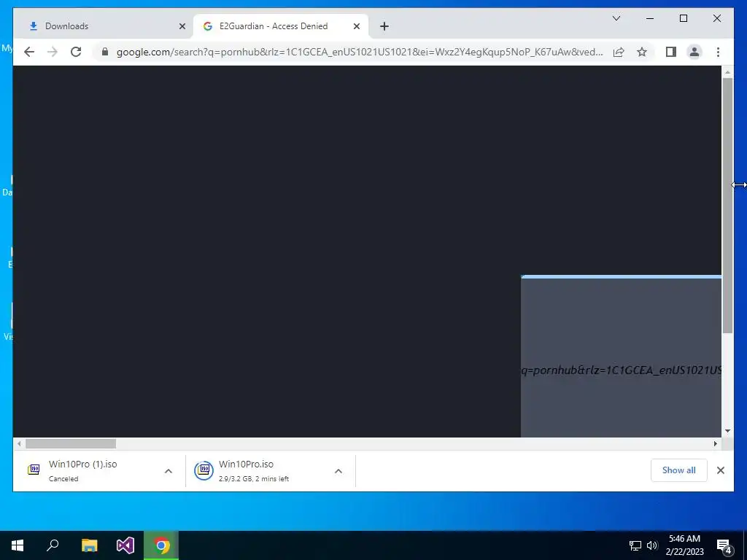Click the horizontal scrollbar thumb

71,443
